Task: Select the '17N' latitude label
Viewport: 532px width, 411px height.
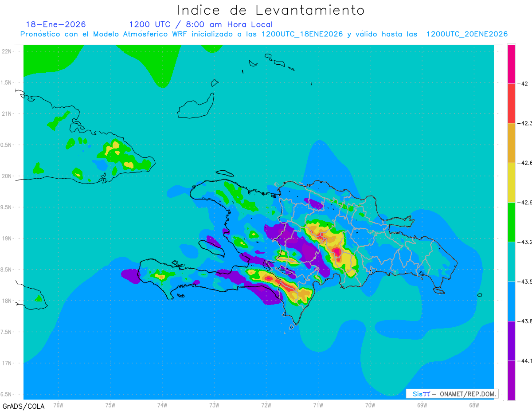Action: (8, 363)
